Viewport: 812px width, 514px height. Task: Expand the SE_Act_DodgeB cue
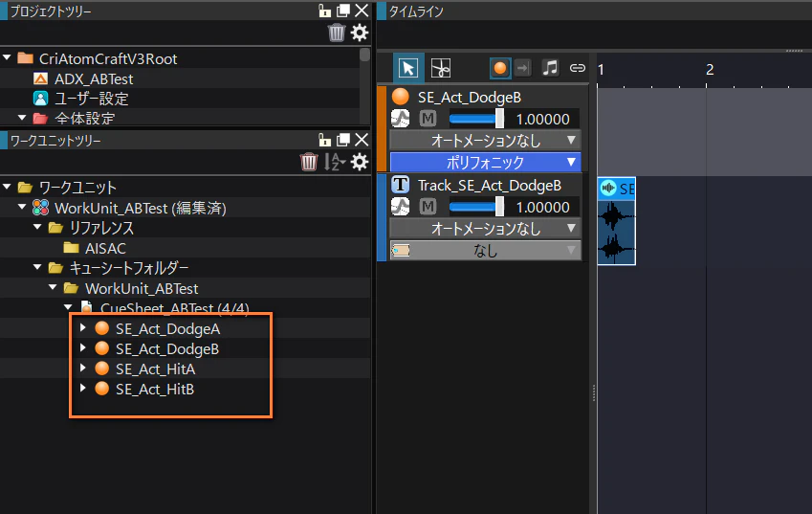(83, 348)
